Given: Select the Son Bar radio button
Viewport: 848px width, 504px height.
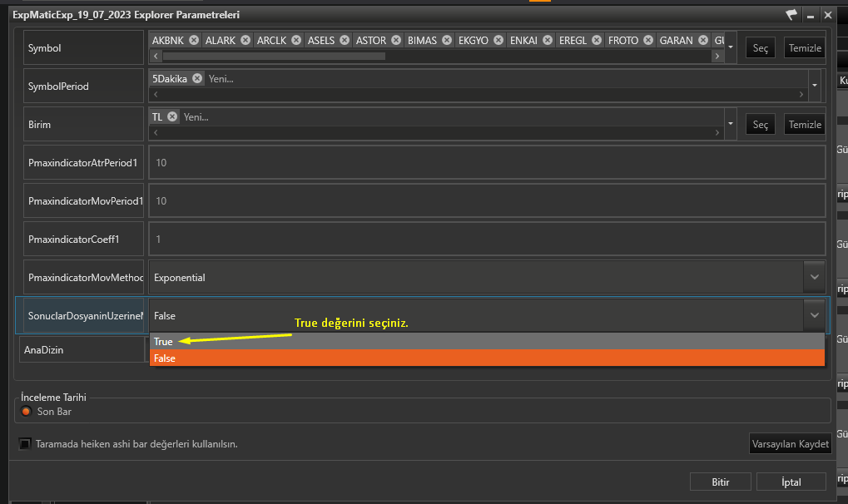Looking at the screenshot, I should point(27,412).
